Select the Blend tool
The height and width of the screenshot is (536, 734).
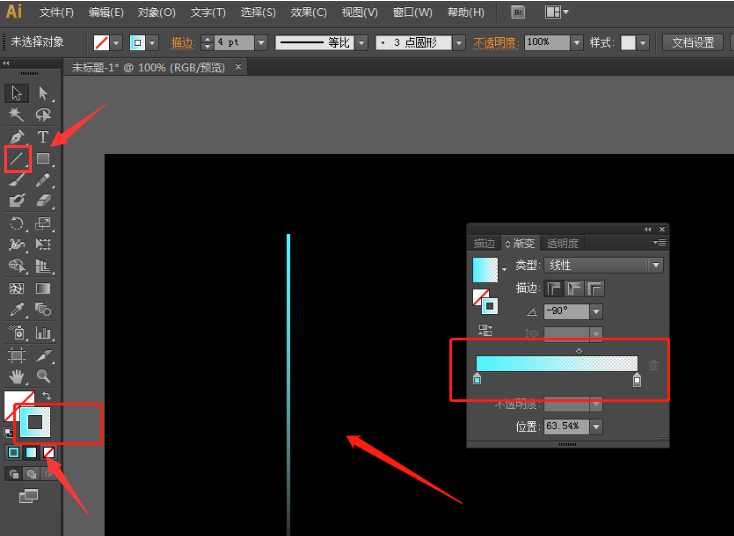click(x=43, y=309)
